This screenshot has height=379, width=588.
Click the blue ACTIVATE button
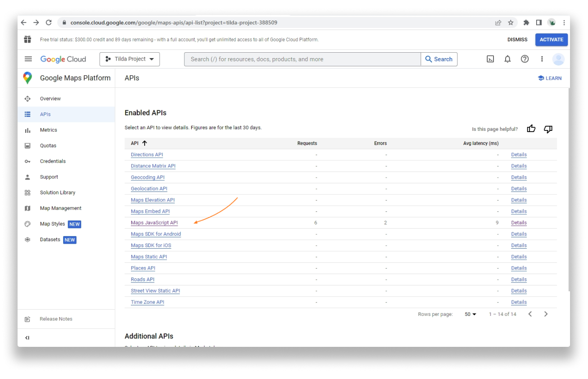[x=551, y=40]
